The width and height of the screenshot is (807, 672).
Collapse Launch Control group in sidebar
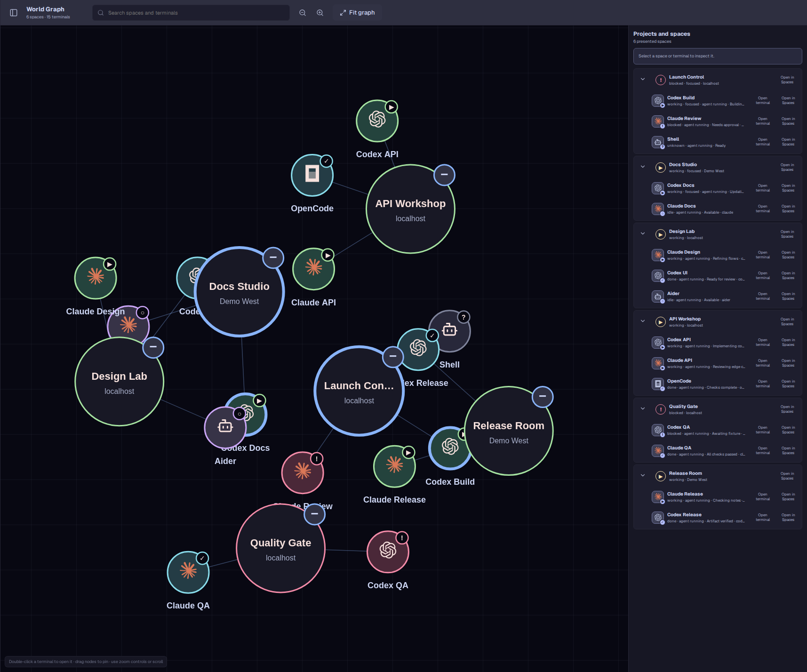click(x=643, y=80)
